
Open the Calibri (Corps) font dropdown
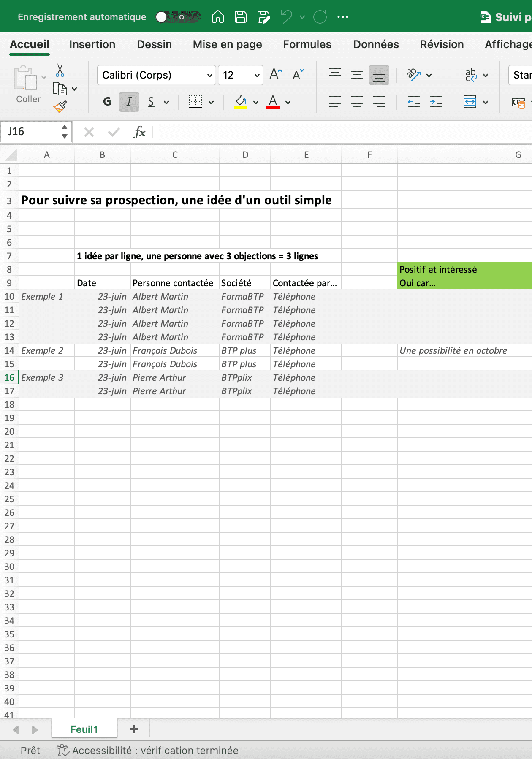157,75
